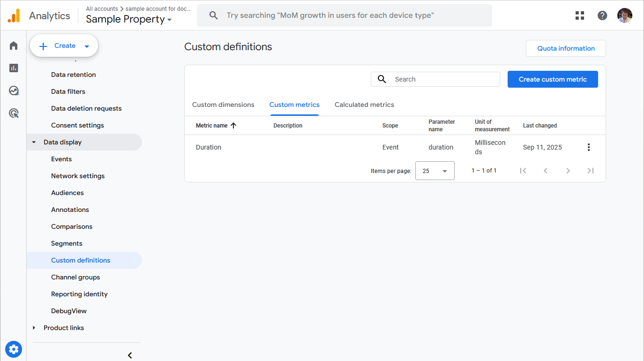
Task: Click the Unit of measurement header
Action: pyautogui.click(x=492, y=126)
